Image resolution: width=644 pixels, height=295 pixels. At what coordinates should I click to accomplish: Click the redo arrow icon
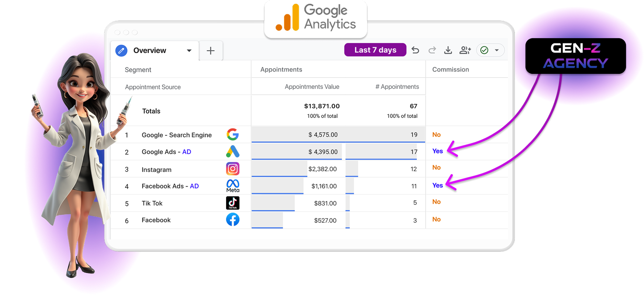[432, 50]
